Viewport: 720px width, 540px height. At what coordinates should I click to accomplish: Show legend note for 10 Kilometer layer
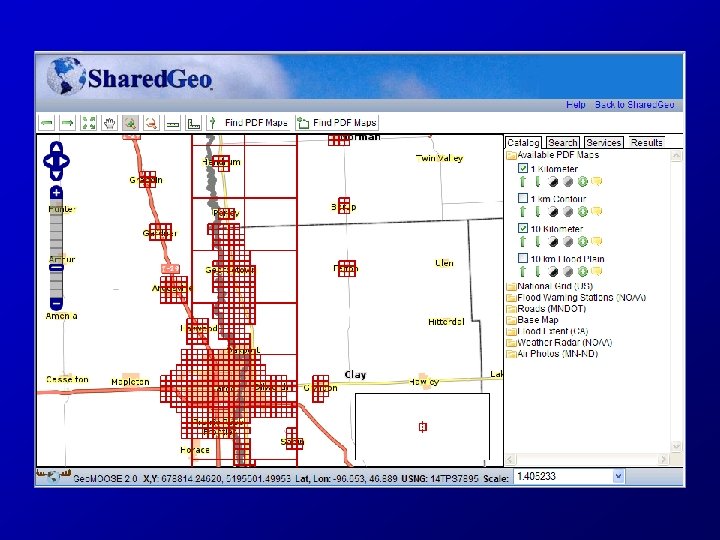[596, 242]
